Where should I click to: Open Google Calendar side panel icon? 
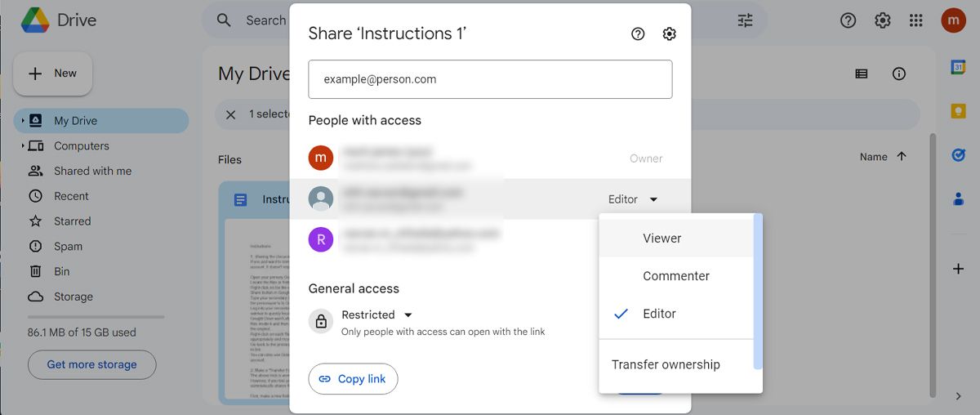tap(958, 68)
